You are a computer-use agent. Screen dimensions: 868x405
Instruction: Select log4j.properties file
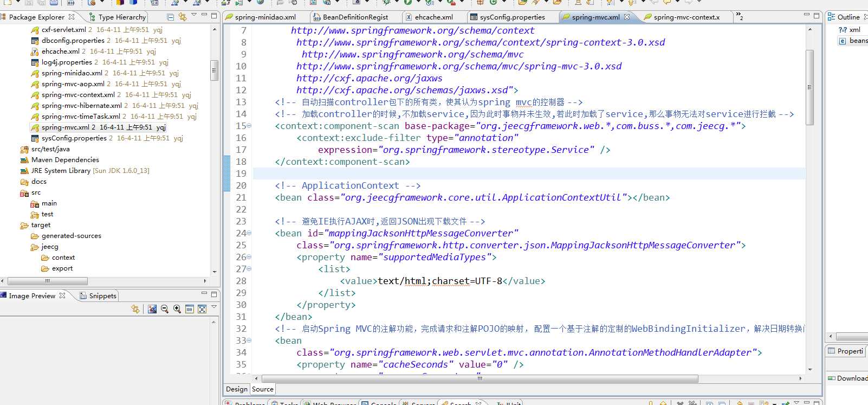click(67, 62)
